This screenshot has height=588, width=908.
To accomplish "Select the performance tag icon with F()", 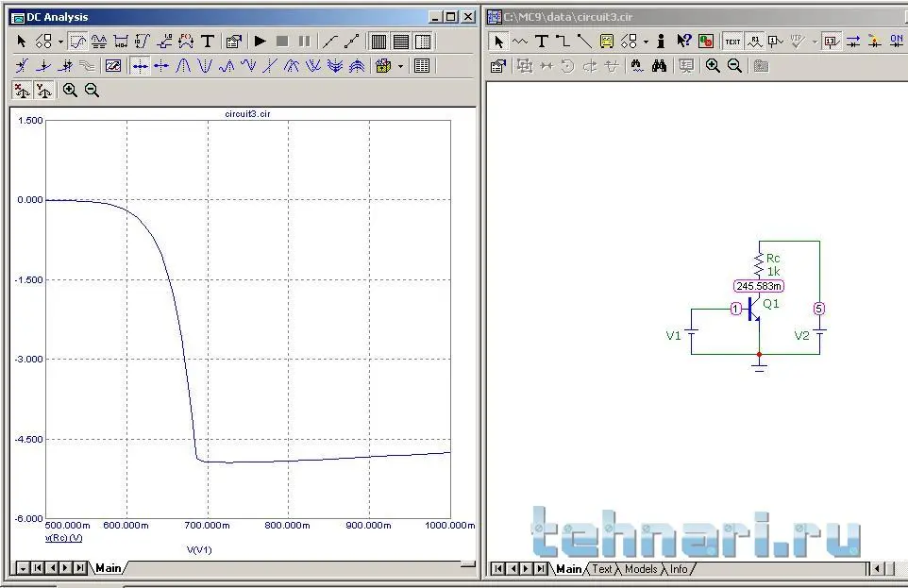I will tap(186, 42).
